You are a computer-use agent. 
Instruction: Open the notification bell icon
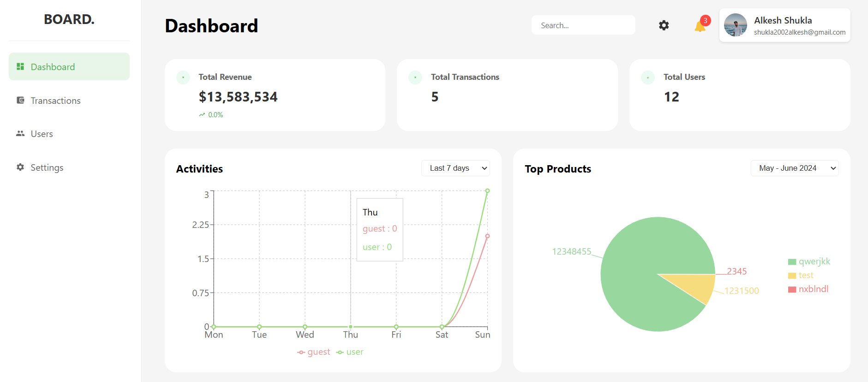(700, 26)
